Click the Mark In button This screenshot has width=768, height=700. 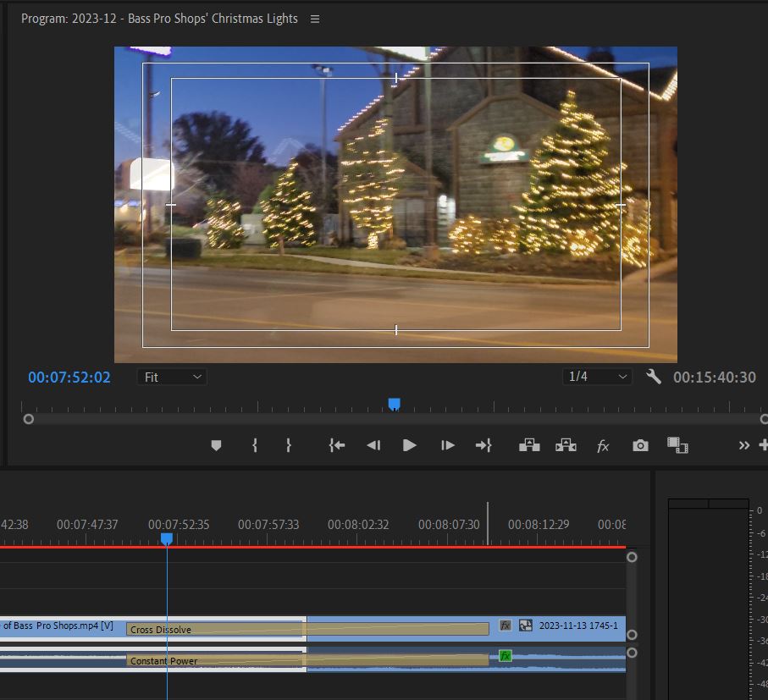click(255, 445)
